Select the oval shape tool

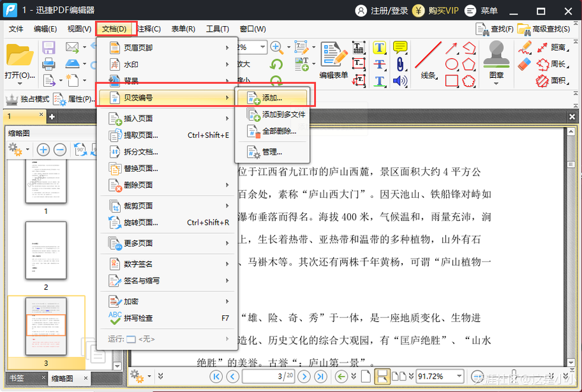451,64
